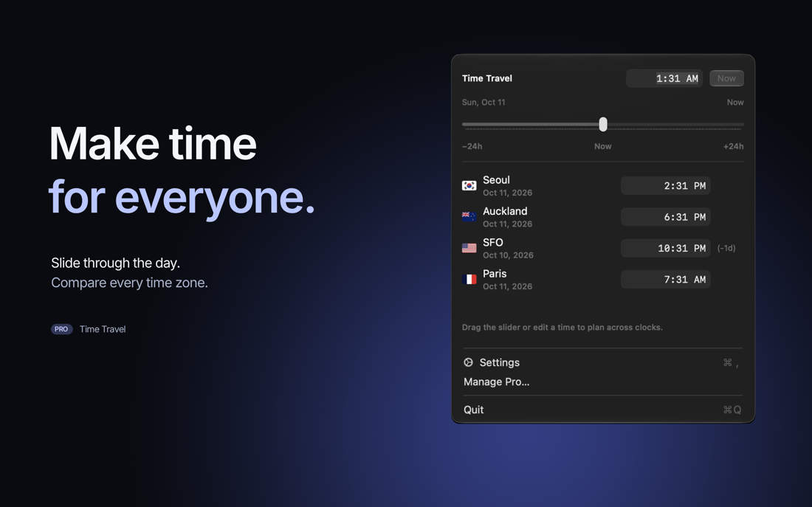The height and width of the screenshot is (507, 812).
Task: Click the SFO 10:31 PM time field
Action: pos(665,248)
